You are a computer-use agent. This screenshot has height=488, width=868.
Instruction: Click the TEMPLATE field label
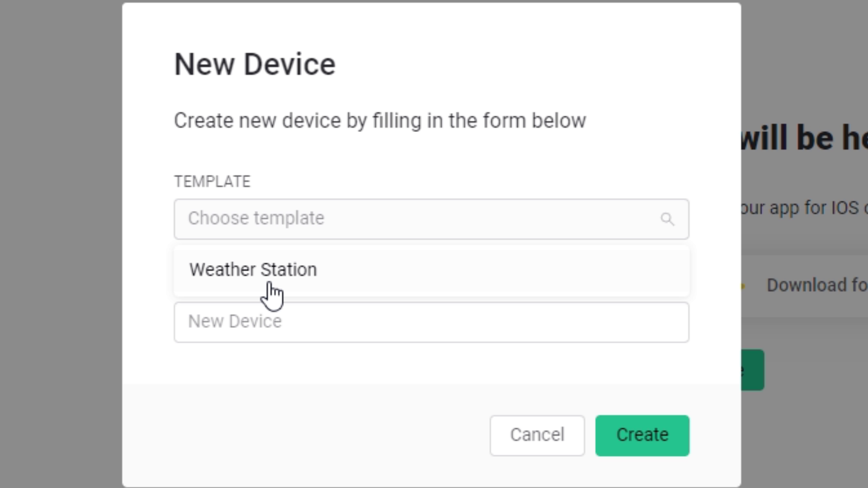212,182
